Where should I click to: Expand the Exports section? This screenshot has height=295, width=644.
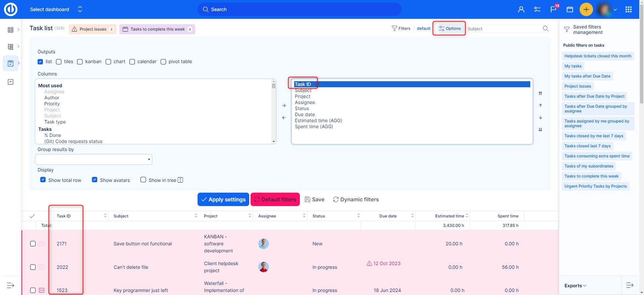click(x=575, y=286)
